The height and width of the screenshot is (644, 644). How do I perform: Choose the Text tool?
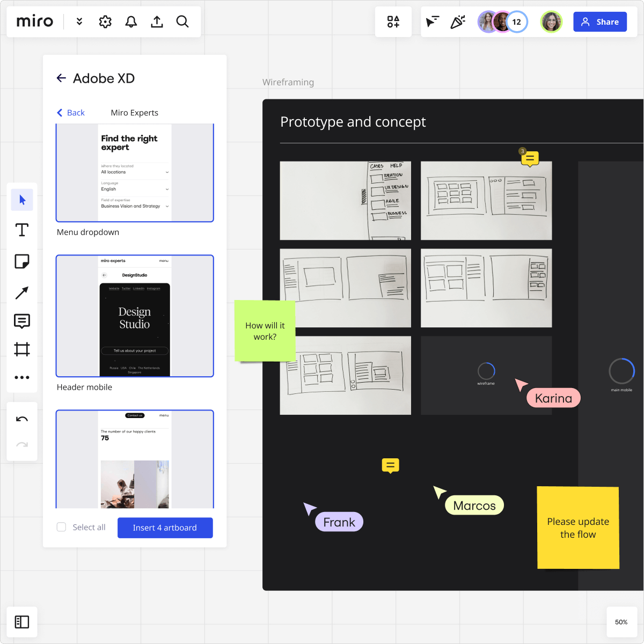click(22, 230)
